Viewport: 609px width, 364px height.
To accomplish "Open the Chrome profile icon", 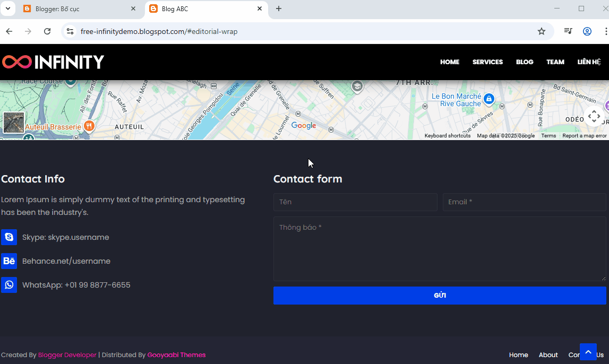I will [x=587, y=31].
